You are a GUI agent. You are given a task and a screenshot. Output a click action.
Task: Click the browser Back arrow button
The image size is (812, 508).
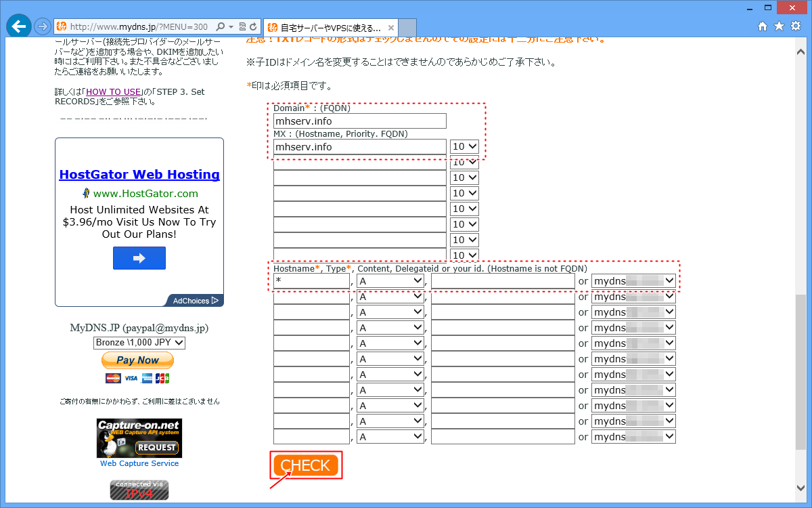[19, 26]
